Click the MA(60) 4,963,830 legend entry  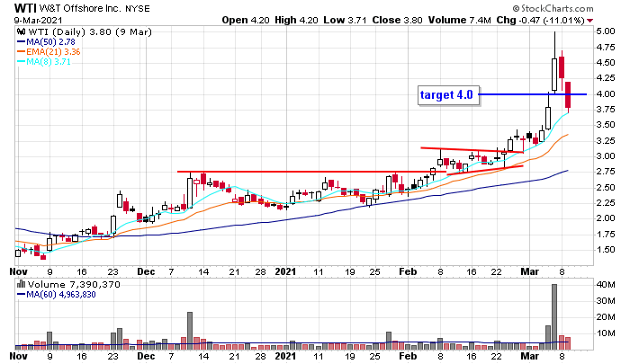[x=56, y=295]
